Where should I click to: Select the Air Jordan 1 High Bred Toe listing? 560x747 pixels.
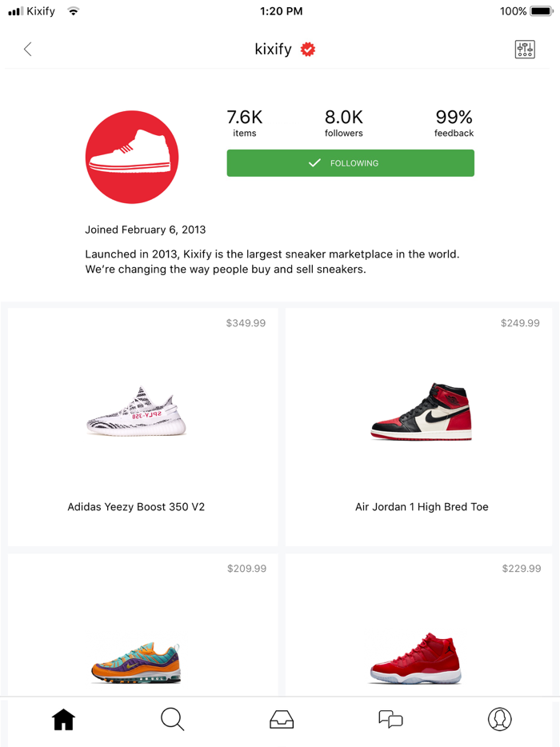(421, 427)
